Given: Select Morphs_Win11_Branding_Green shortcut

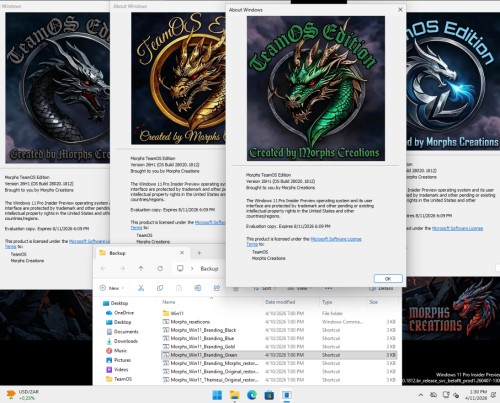Looking at the screenshot, I should [x=279, y=355].
